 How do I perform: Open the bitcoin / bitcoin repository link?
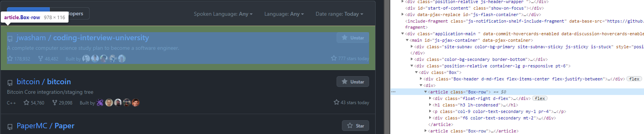tap(44, 81)
